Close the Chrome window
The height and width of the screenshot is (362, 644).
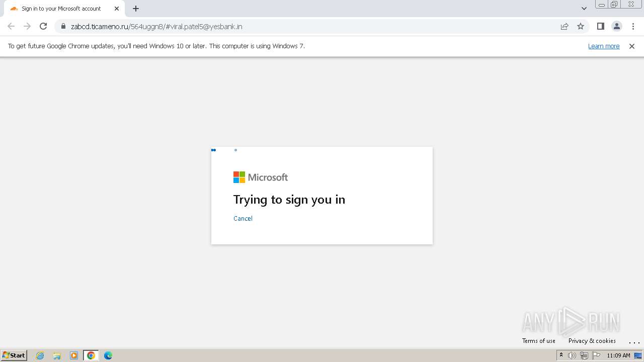pos(631,5)
